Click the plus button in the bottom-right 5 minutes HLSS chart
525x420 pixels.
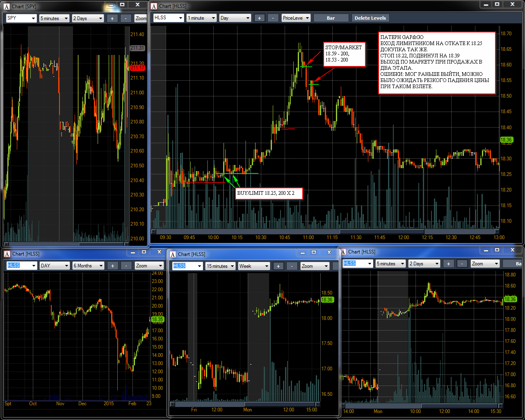point(449,263)
